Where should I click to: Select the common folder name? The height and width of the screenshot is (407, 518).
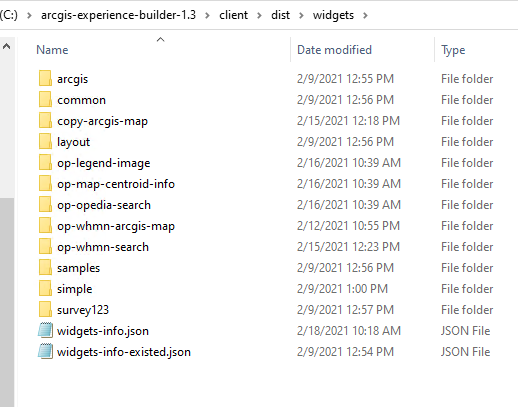point(81,100)
